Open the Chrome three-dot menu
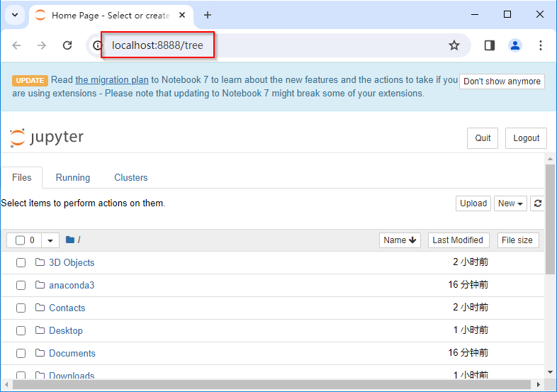Viewport: 557px width, 392px height. click(x=541, y=45)
